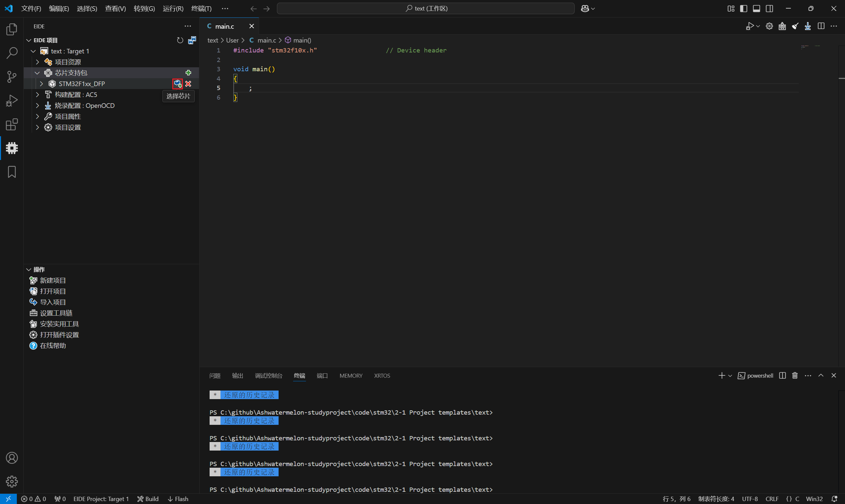Open the EIDE chip icon in activity bar

pos(12,148)
